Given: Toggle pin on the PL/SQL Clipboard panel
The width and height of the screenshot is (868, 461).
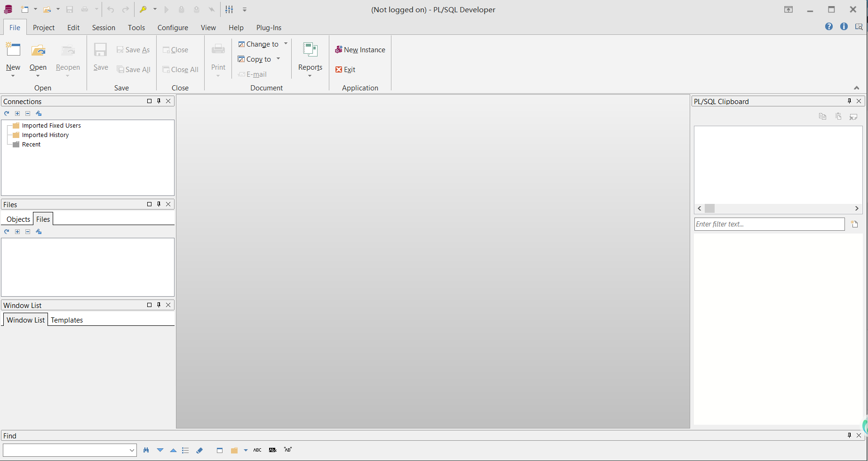Looking at the screenshot, I should coord(849,101).
